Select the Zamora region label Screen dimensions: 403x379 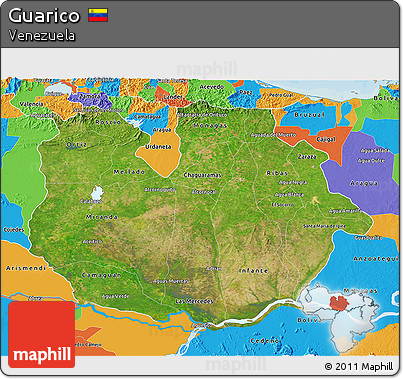point(90,96)
